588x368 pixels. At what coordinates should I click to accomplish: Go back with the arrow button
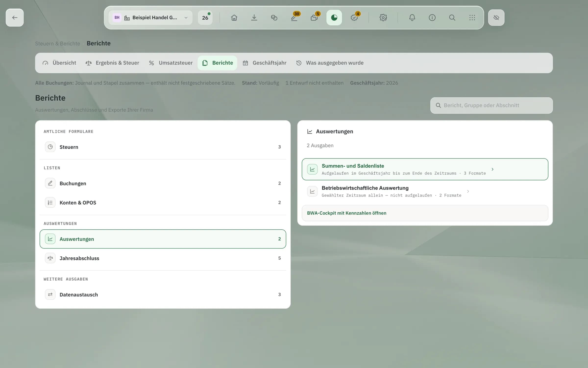pyautogui.click(x=15, y=18)
